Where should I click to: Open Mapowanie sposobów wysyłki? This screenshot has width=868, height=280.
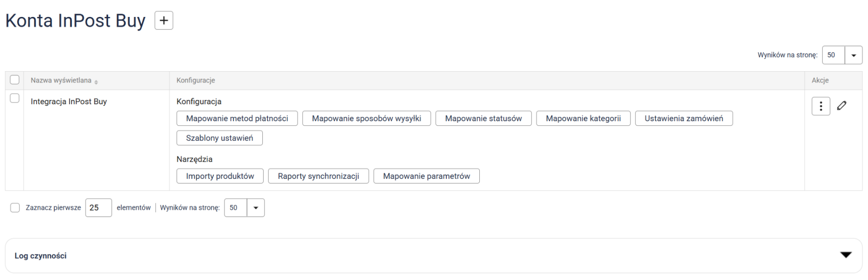(366, 119)
